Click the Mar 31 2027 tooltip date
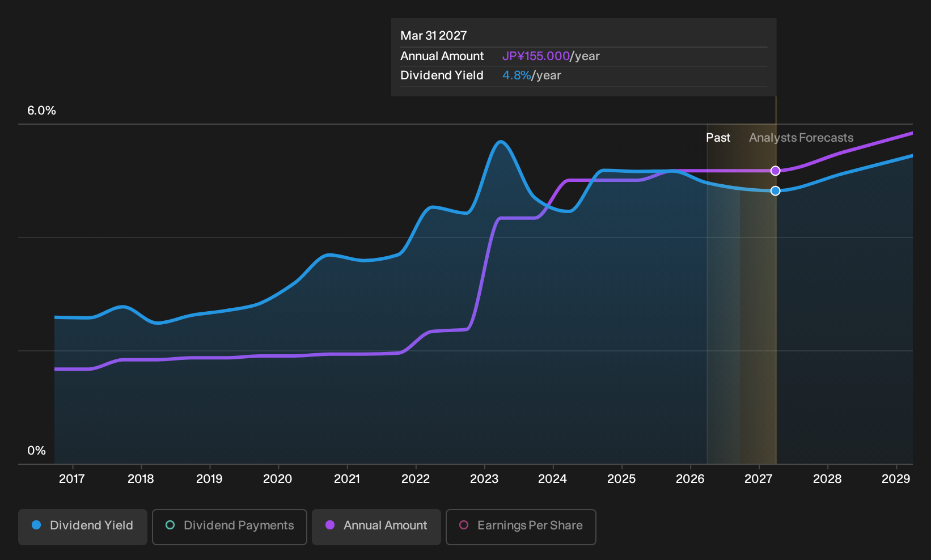The width and height of the screenshot is (931, 560). pos(434,36)
